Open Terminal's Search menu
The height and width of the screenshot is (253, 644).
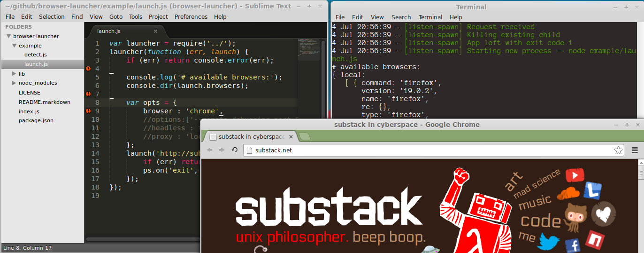point(401,17)
